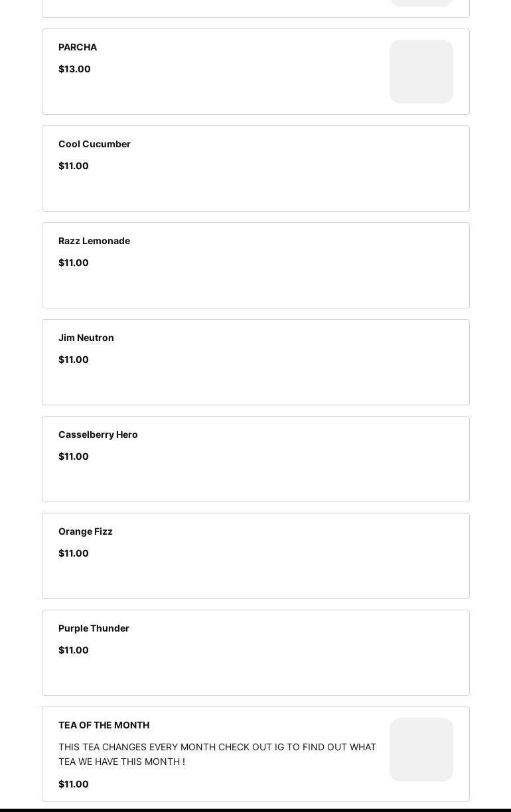Click the $11.00 price of TEA OF THE MONTH
Image resolution: width=511 pixels, height=812 pixels.
point(74,784)
